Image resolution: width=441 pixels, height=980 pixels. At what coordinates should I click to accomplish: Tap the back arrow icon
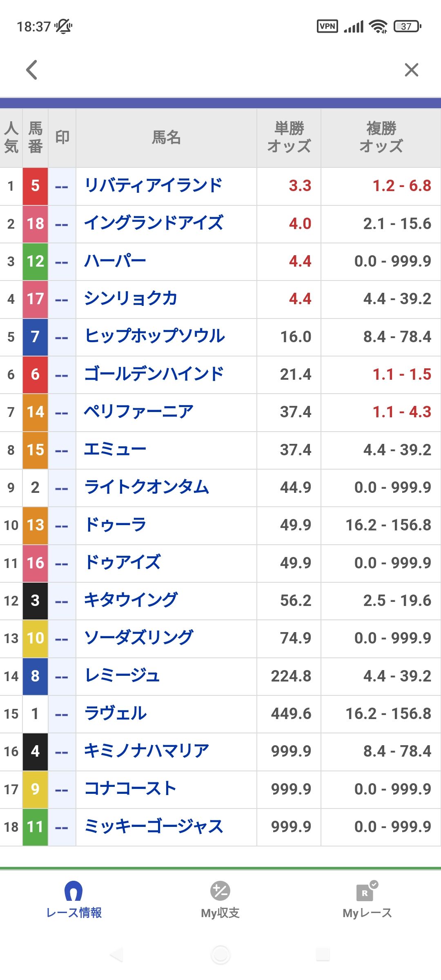[32, 70]
